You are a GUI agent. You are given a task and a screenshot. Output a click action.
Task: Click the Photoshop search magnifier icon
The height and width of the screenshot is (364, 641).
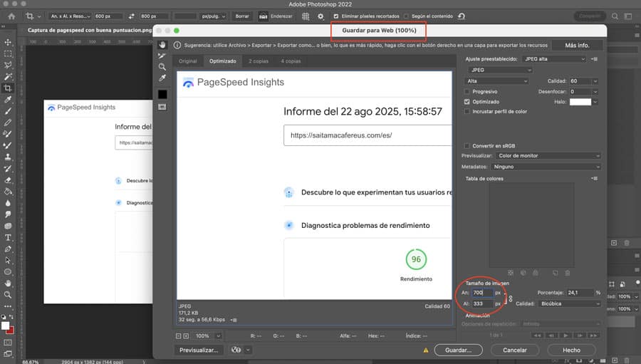[x=615, y=16]
